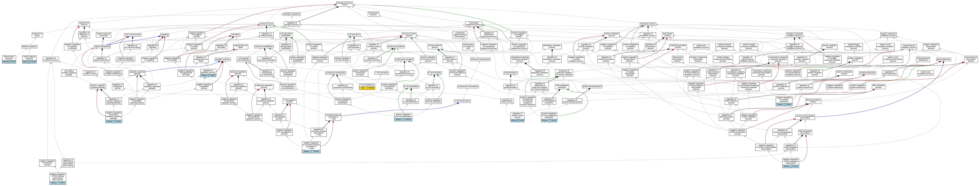Select the 'defense response' node

coord(29,47)
